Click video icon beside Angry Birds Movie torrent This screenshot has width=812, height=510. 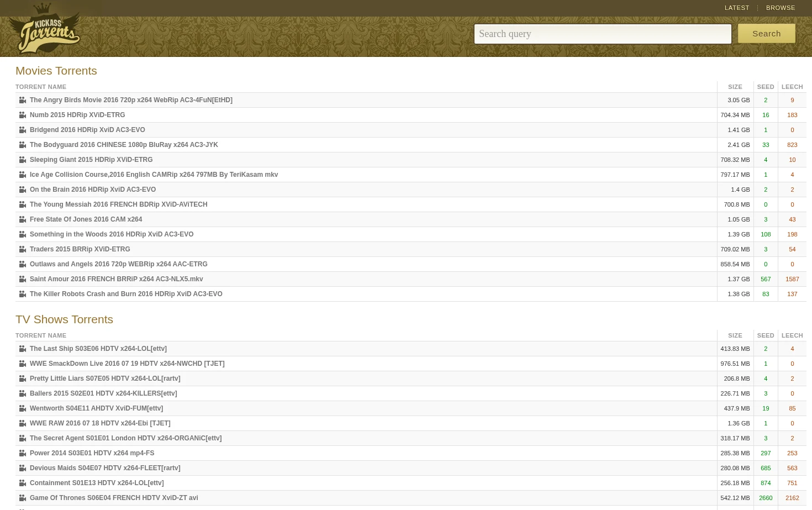(x=23, y=100)
